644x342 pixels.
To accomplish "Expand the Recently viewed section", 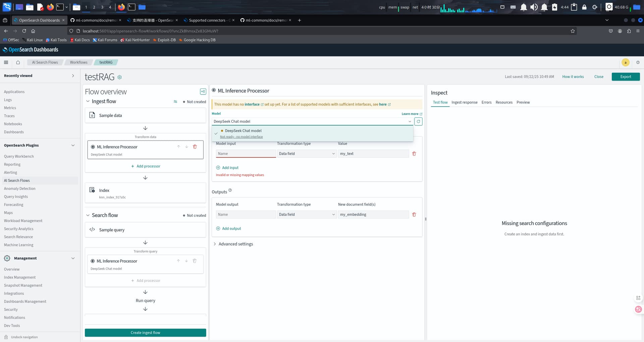I will (73, 76).
